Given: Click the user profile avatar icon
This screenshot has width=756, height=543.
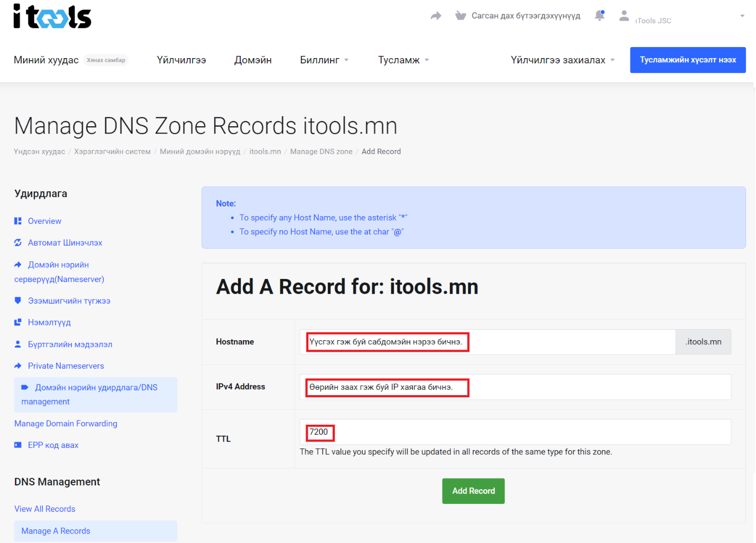Looking at the screenshot, I should tap(624, 16).
